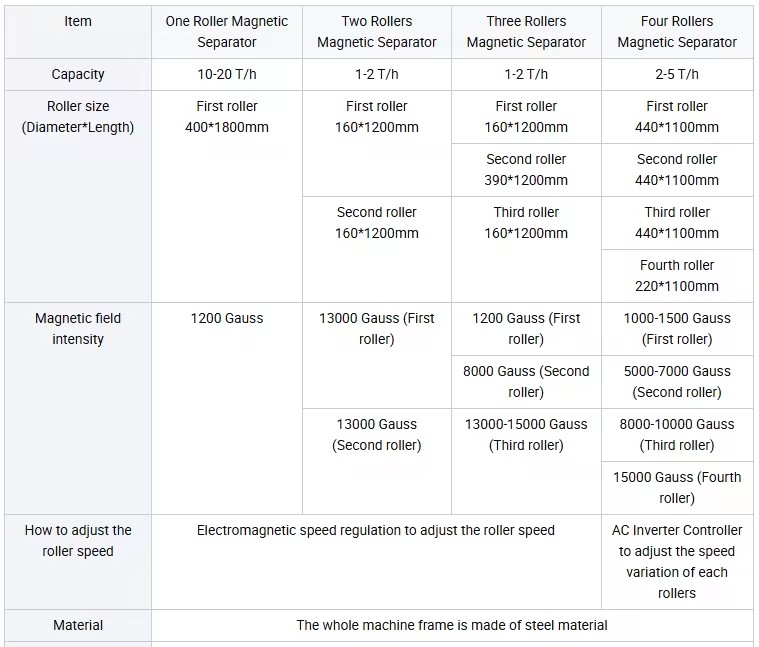Click the AC Inverter Controller cell
759x647 pixels.
(x=677, y=562)
